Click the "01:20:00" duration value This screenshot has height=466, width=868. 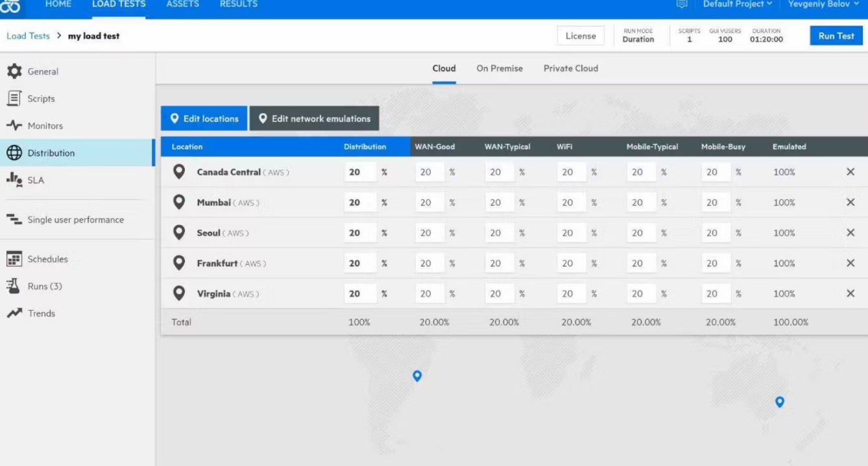coord(766,40)
